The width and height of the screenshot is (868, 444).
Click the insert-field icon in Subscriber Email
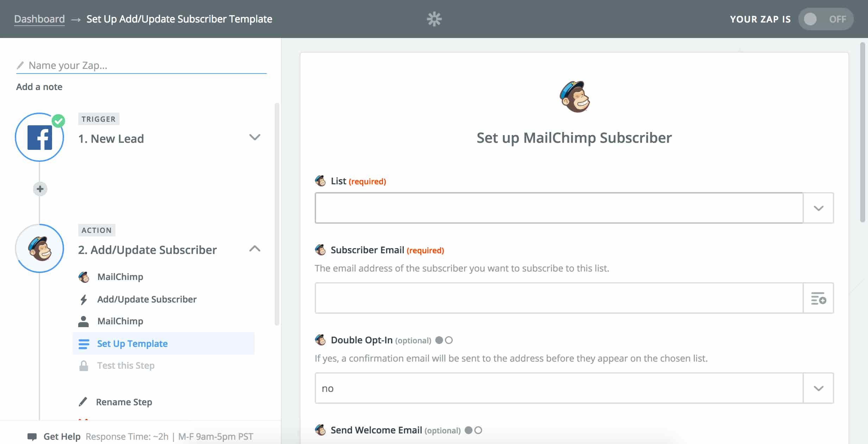818,298
